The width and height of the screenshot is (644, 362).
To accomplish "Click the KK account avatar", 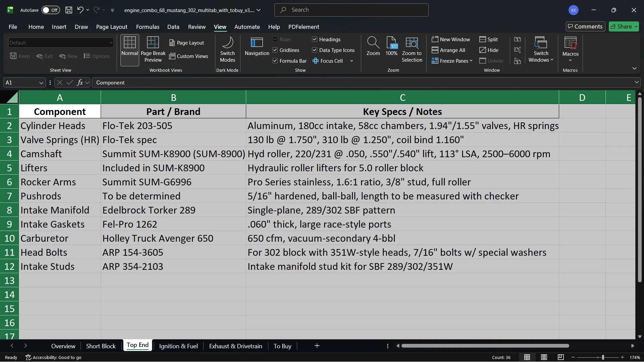I will [574, 10].
